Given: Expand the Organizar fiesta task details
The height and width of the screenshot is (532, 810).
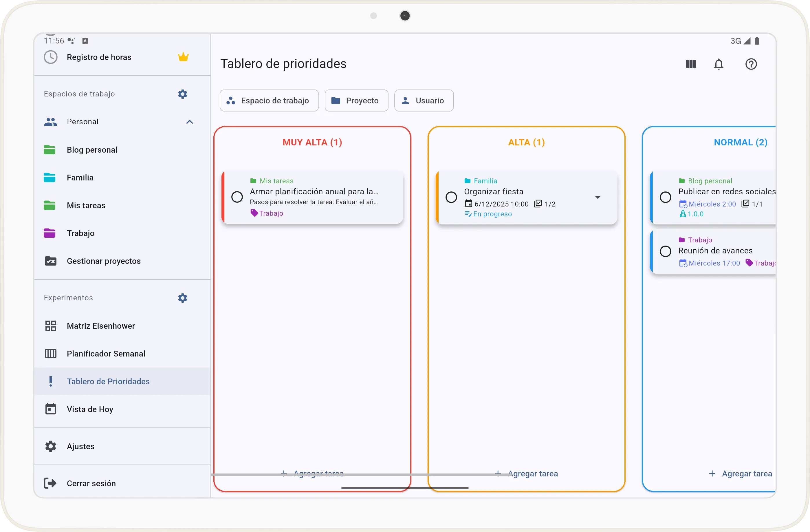Looking at the screenshot, I should 598,197.
